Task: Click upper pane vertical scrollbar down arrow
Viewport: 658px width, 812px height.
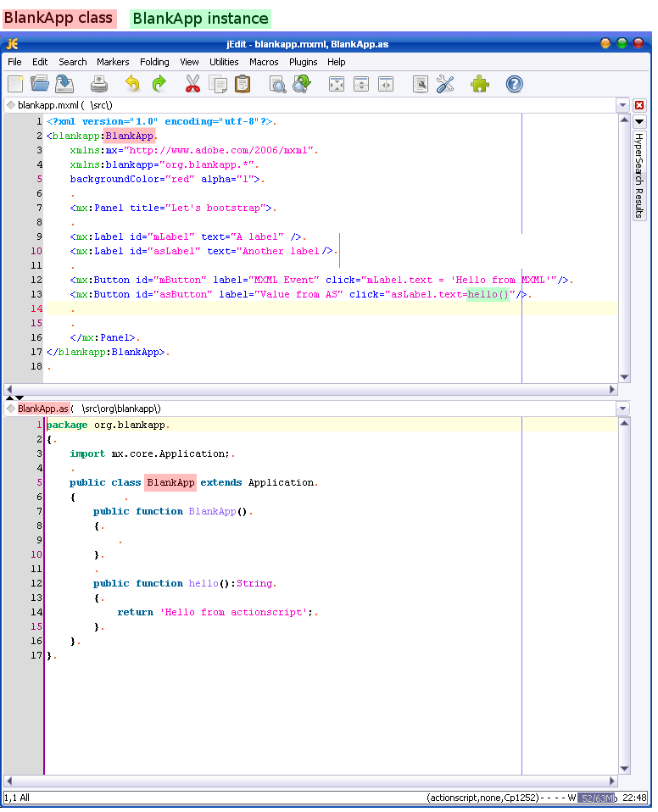Action: [x=624, y=377]
